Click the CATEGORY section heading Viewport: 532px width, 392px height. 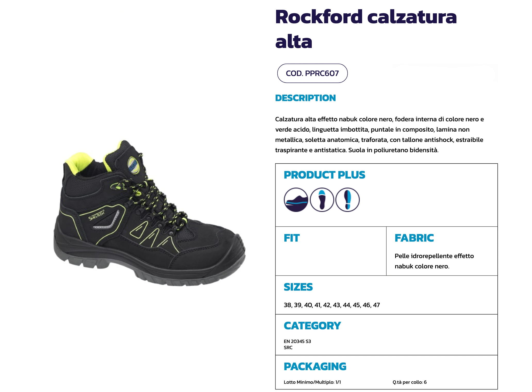tap(312, 326)
